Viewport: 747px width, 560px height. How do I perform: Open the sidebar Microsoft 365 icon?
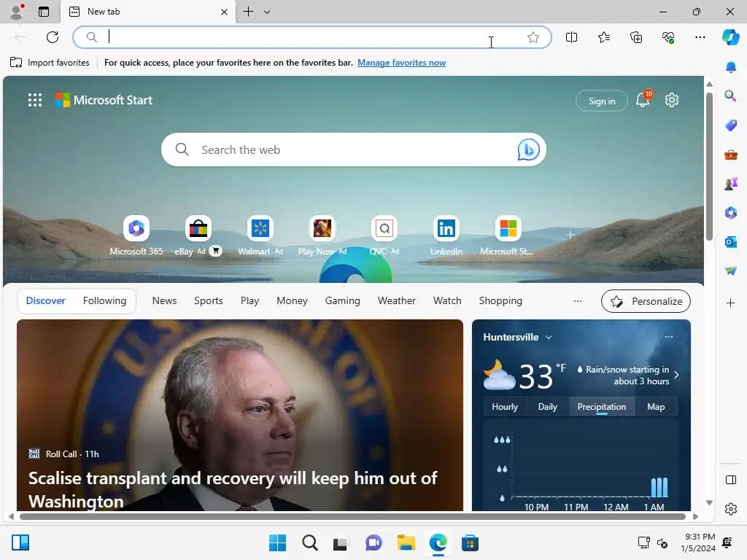point(730,212)
